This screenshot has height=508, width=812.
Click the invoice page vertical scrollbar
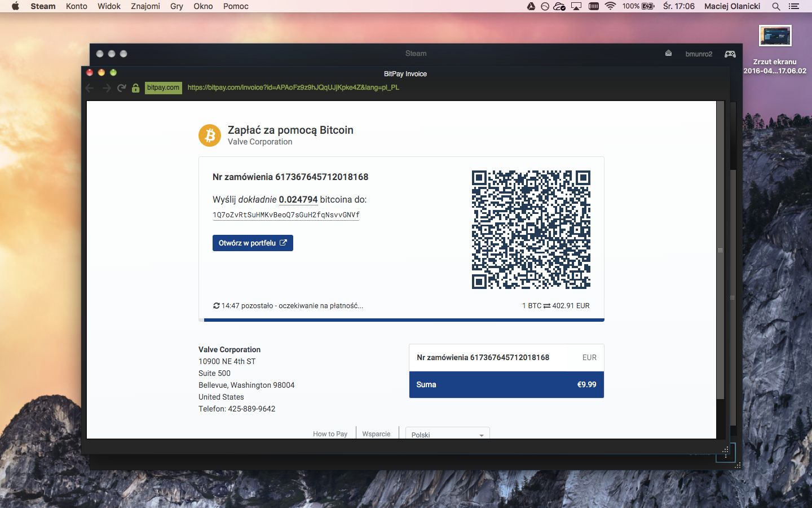pos(720,250)
